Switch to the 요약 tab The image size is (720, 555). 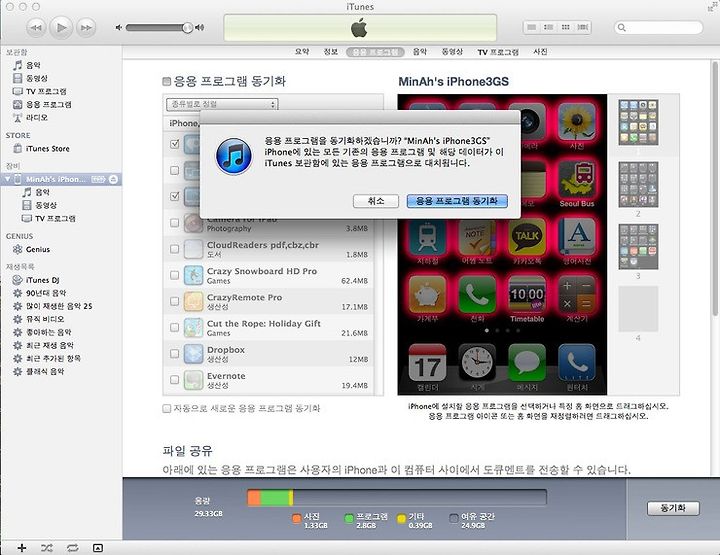[302, 52]
